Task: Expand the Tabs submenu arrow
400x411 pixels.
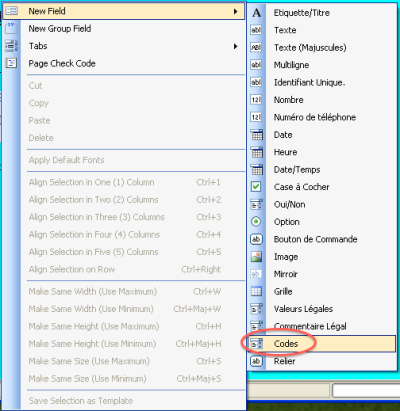Action: click(x=236, y=46)
